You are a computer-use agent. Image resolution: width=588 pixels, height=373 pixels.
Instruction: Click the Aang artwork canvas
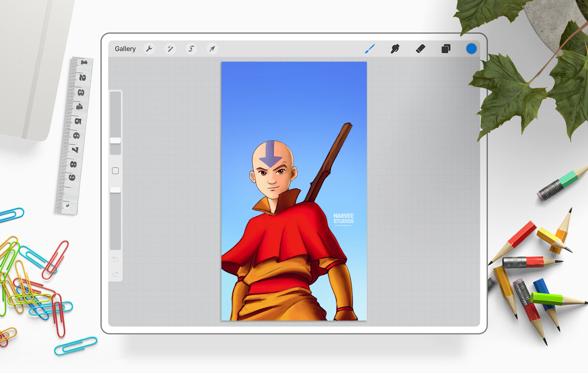294,191
